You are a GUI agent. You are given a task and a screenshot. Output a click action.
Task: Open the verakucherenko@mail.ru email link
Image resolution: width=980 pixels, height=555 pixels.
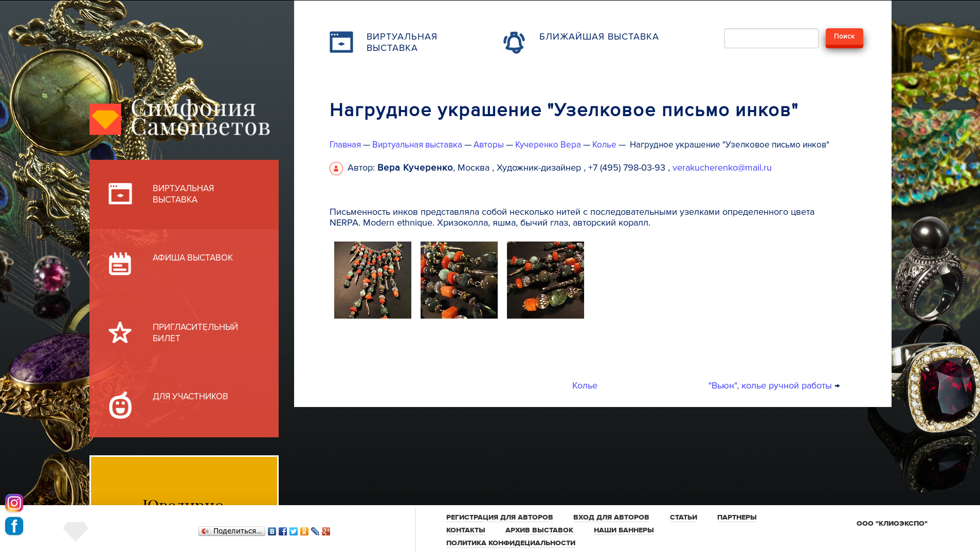722,168
